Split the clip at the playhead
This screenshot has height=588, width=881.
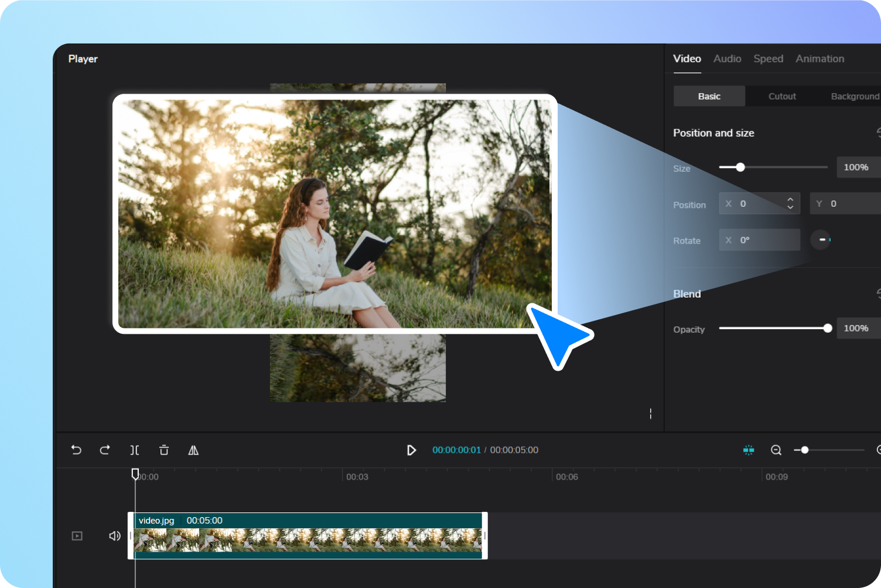click(x=135, y=450)
